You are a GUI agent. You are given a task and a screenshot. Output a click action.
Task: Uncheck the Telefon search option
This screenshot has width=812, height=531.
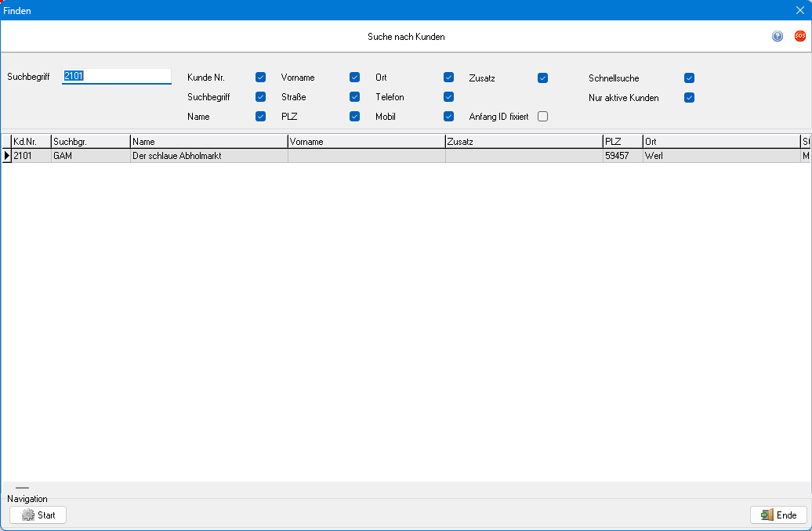click(448, 97)
